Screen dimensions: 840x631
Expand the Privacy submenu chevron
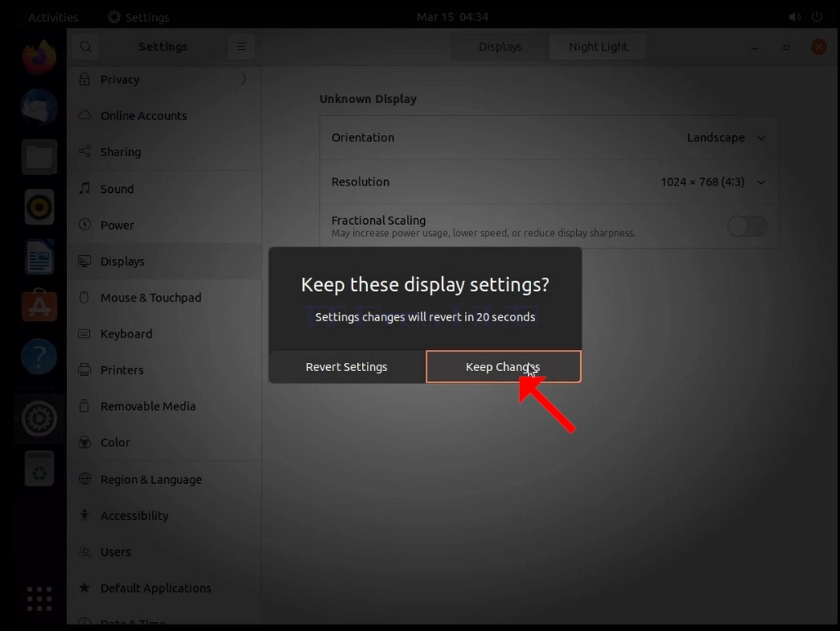244,79
